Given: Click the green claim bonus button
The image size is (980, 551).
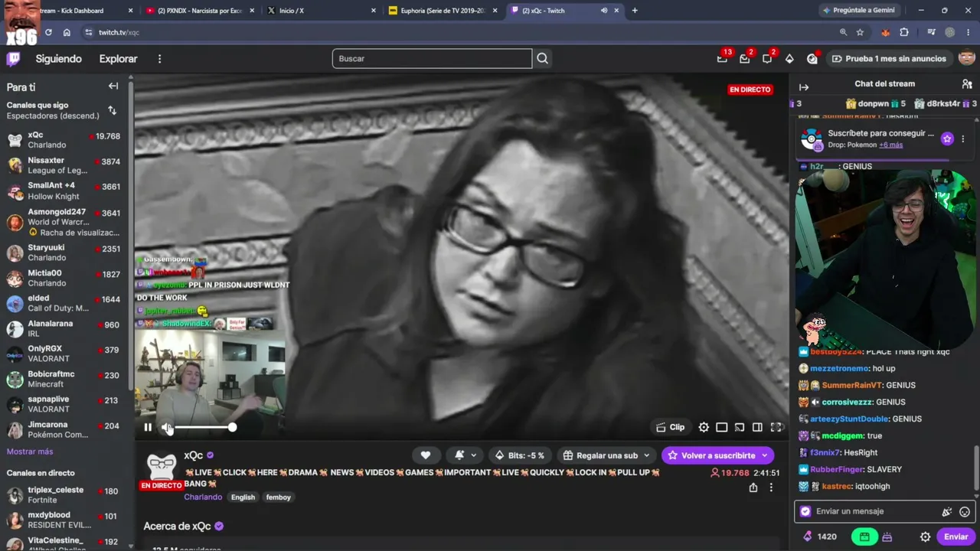Looking at the screenshot, I should pos(864,536).
